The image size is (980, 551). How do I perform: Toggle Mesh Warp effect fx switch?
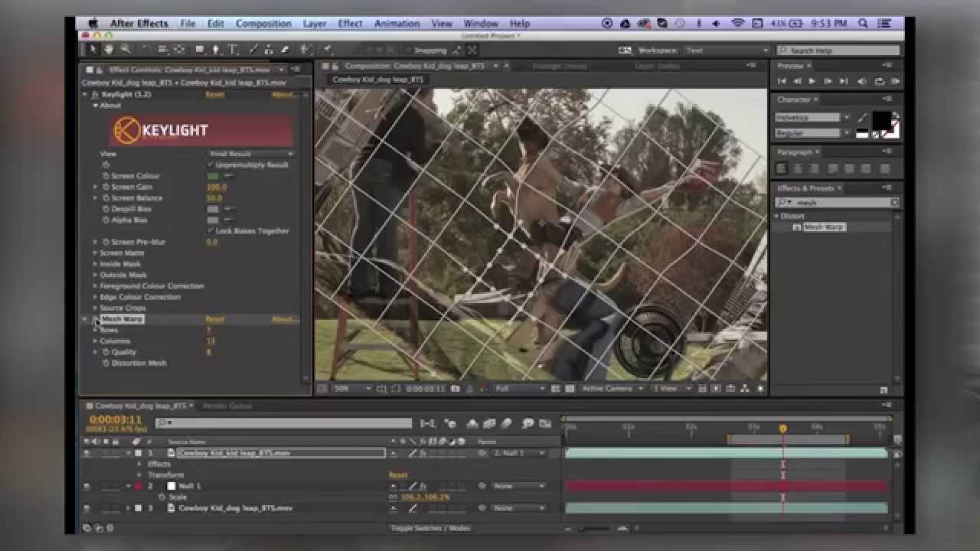pos(95,319)
